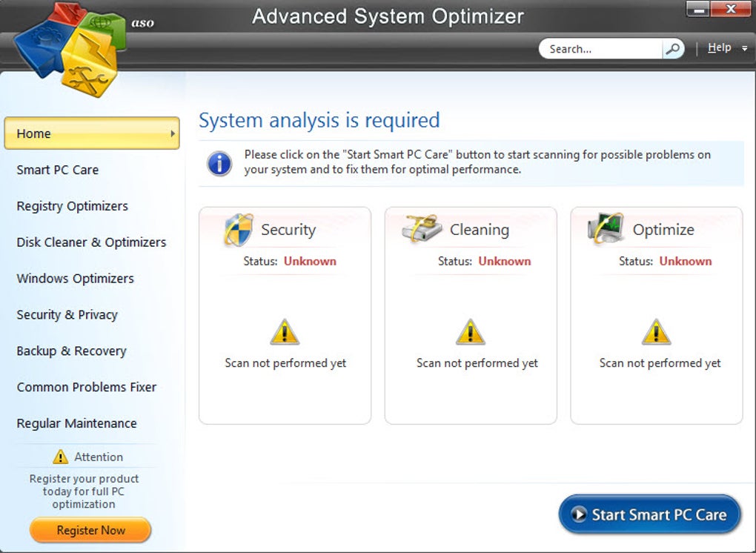Click 'Scan not performed yet' under Cleaning
This screenshot has height=553, width=756.
click(477, 363)
